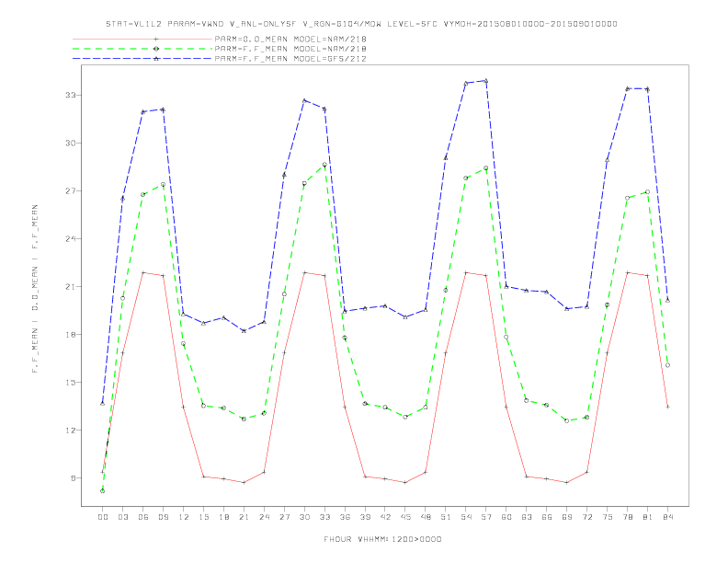Click the red observed plus marker at hour 84

pyautogui.click(x=667, y=407)
